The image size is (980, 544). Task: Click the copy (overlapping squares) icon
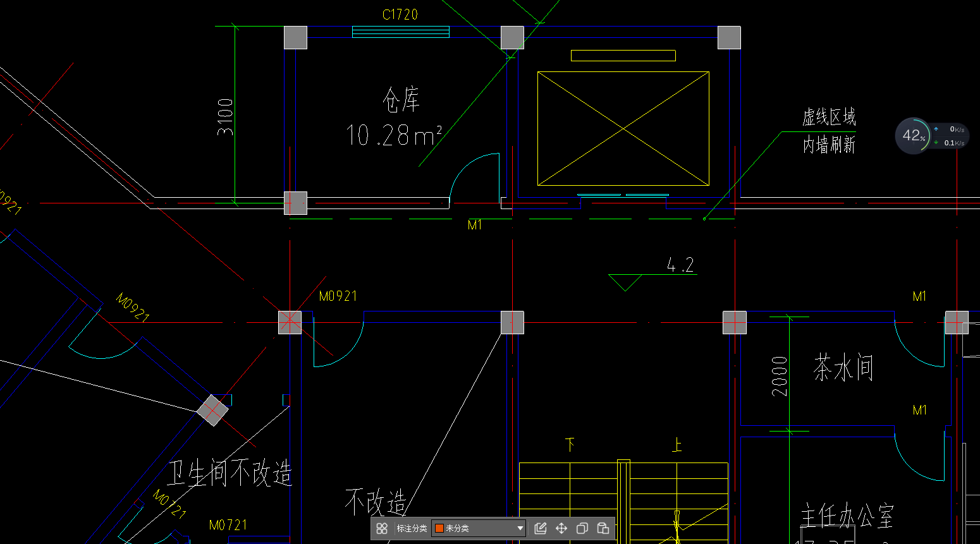[582, 528]
